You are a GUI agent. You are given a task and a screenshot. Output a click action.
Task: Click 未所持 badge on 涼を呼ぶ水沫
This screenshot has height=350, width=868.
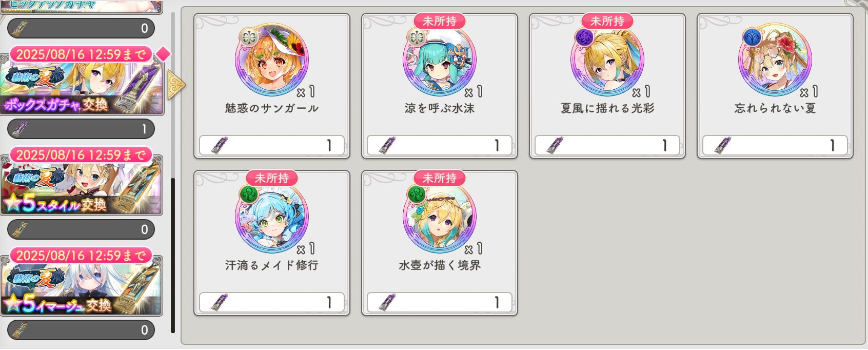(x=439, y=21)
